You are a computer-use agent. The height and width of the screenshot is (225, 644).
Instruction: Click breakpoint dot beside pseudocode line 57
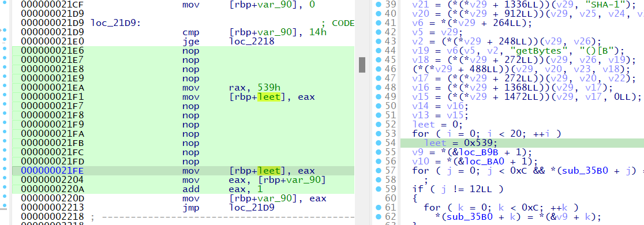coord(379,170)
